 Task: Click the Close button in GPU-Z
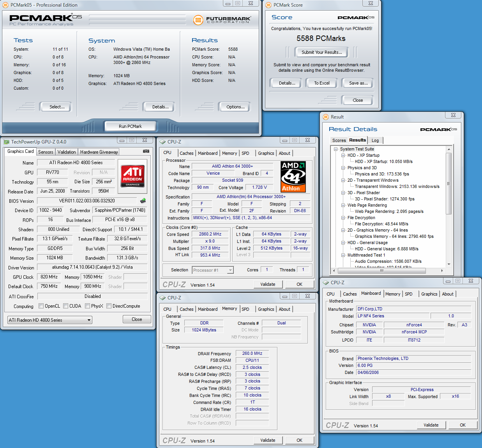click(137, 319)
